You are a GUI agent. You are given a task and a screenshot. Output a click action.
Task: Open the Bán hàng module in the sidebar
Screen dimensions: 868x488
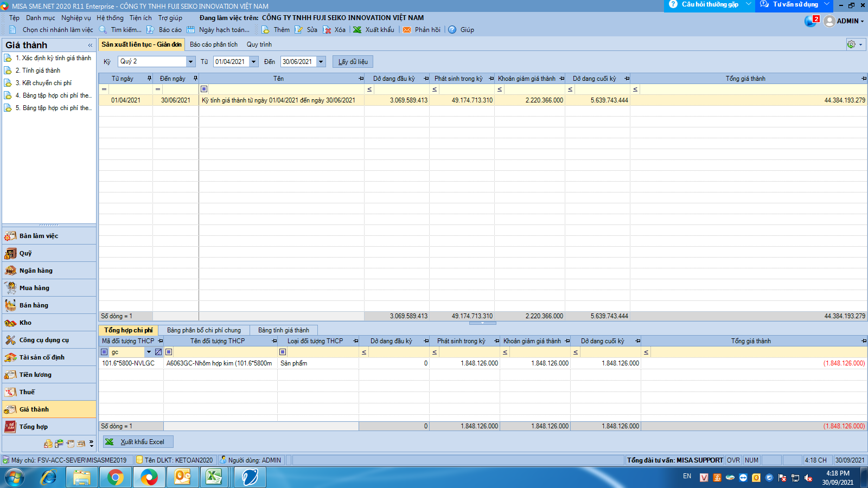(49, 305)
